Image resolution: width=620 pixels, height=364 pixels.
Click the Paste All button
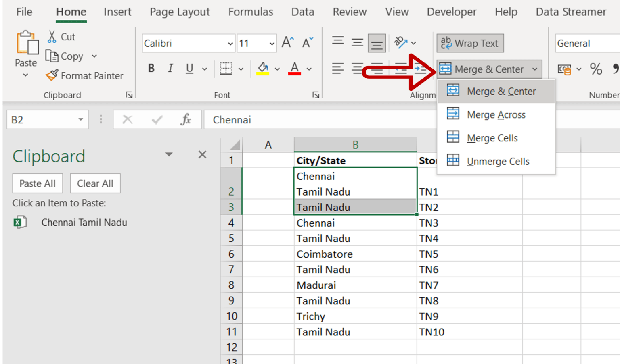tap(38, 183)
